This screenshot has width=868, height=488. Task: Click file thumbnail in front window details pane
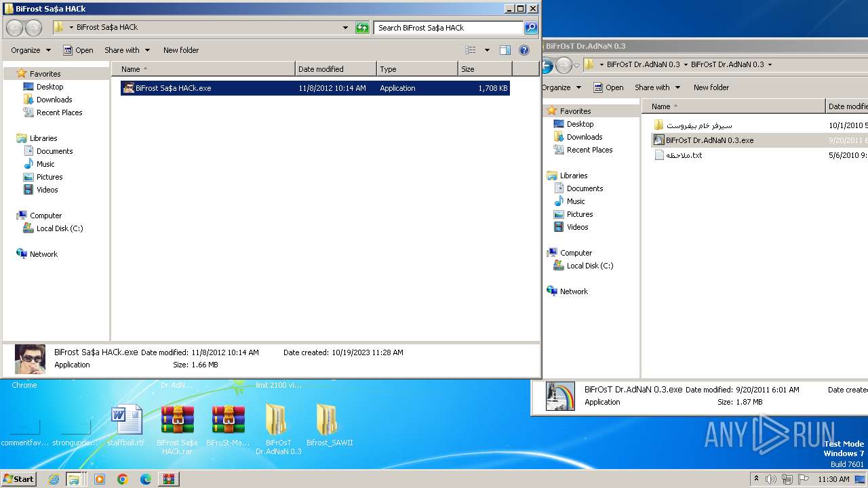point(30,359)
